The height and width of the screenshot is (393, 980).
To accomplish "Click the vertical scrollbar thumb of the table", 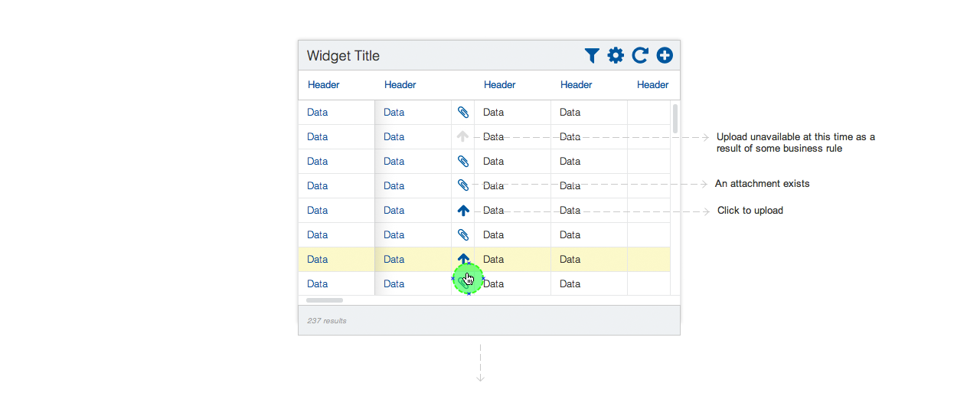I will click(675, 119).
